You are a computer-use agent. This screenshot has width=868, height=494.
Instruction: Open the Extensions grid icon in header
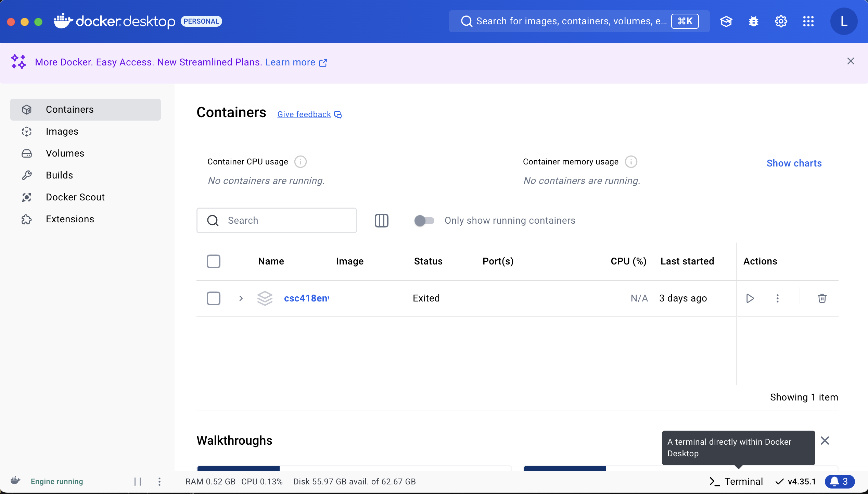click(808, 21)
